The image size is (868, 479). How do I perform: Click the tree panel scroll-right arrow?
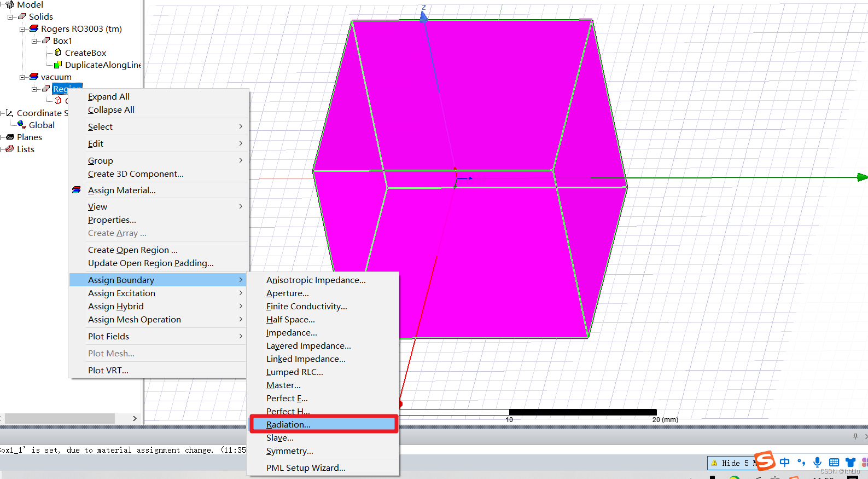tap(135, 418)
